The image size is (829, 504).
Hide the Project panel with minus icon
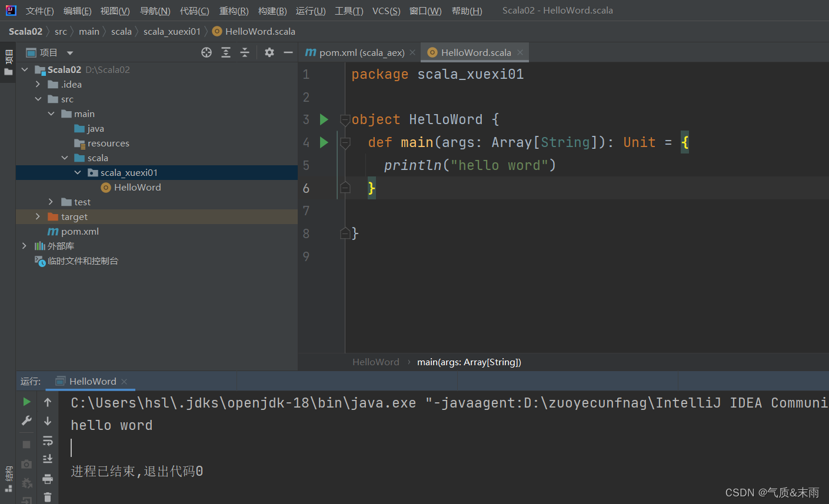(288, 52)
